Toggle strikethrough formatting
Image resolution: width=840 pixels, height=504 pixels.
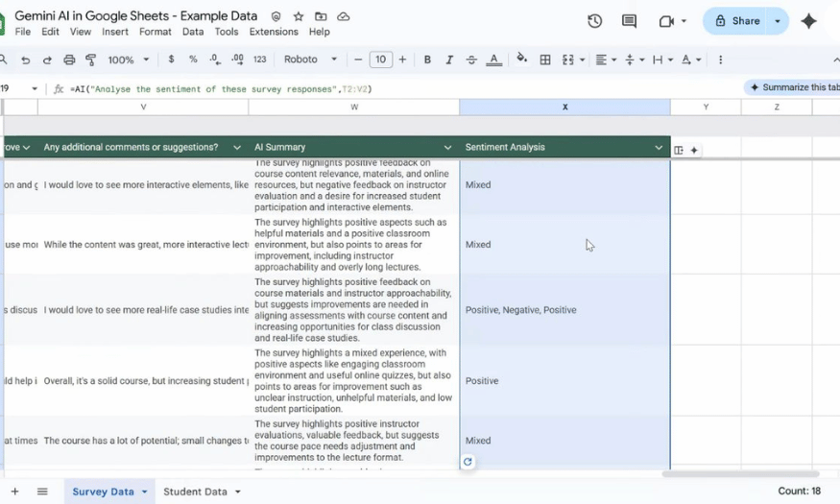471,60
